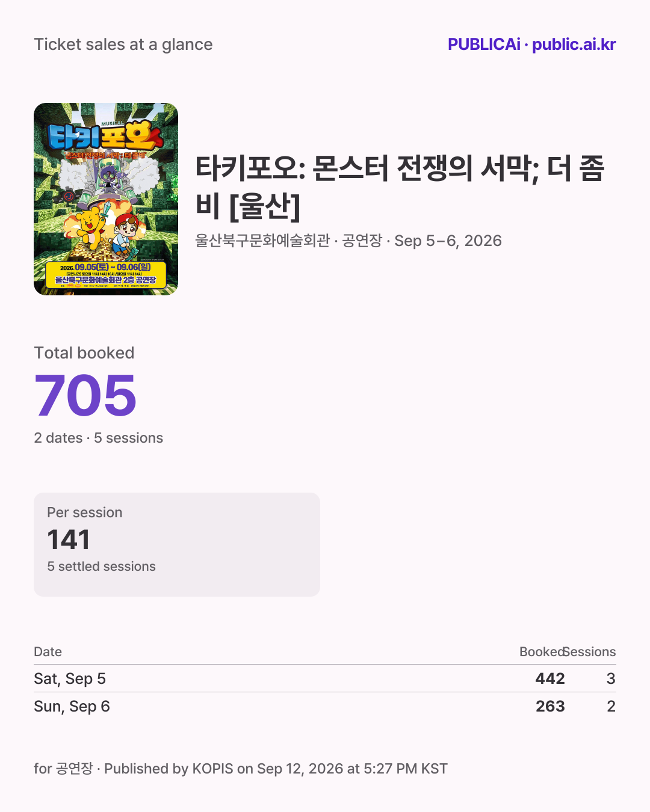Click the Date column header
The width and height of the screenshot is (650, 812).
coord(48,652)
